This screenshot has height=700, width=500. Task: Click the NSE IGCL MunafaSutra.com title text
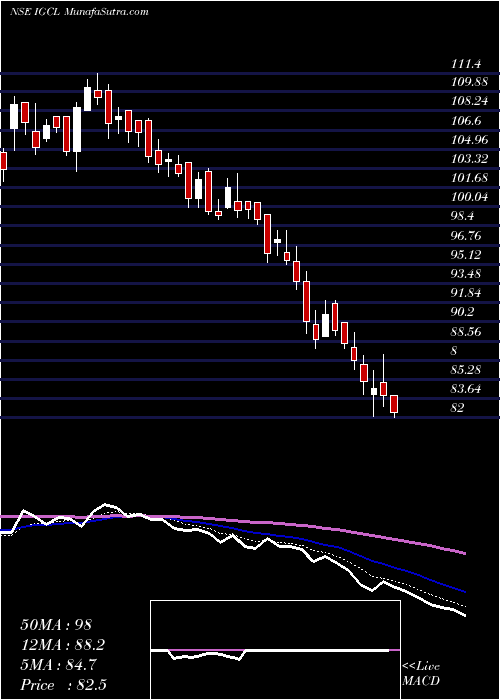click(79, 12)
